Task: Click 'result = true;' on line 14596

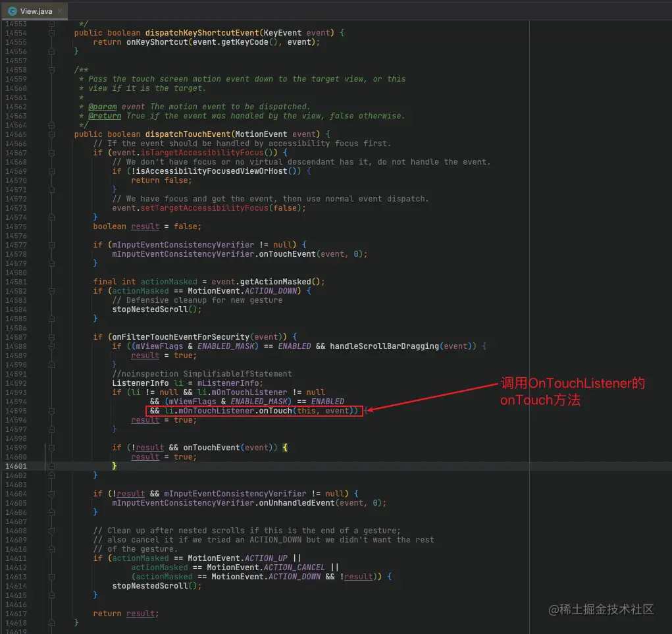Action: [164, 420]
